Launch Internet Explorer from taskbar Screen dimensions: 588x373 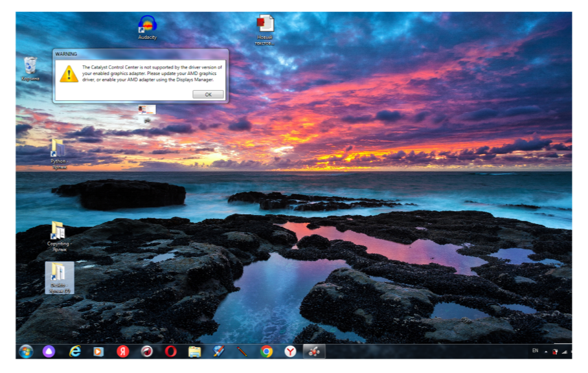[75, 352]
